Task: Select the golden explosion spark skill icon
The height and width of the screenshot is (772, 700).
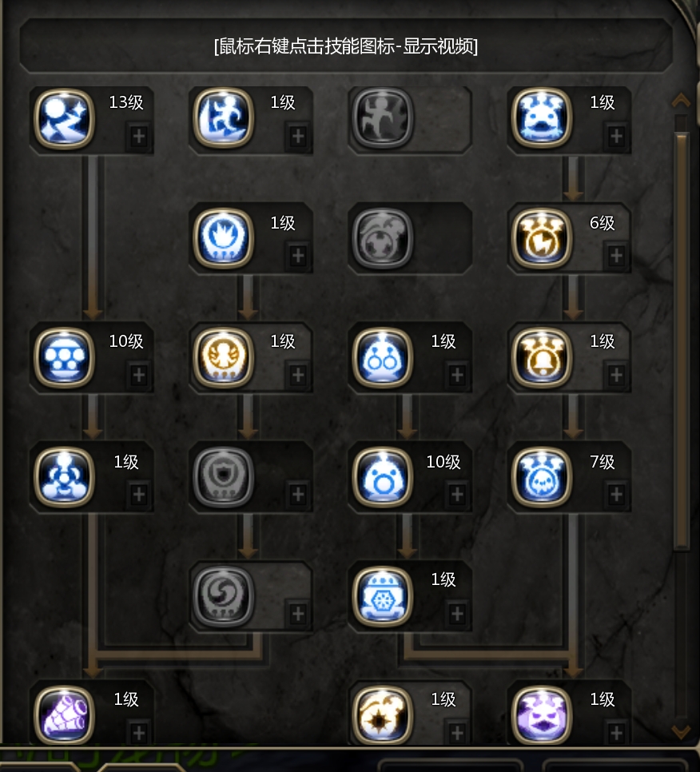Action: click(x=383, y=715)
